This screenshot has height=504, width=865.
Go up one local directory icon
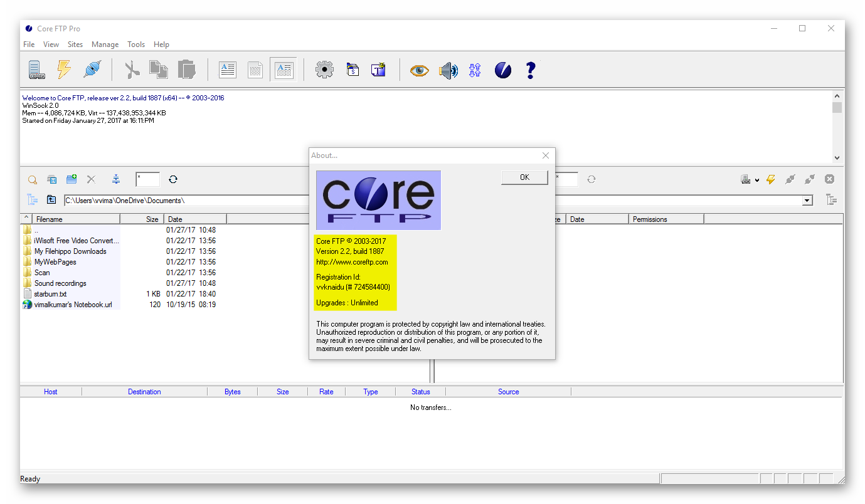click(51, 200)
